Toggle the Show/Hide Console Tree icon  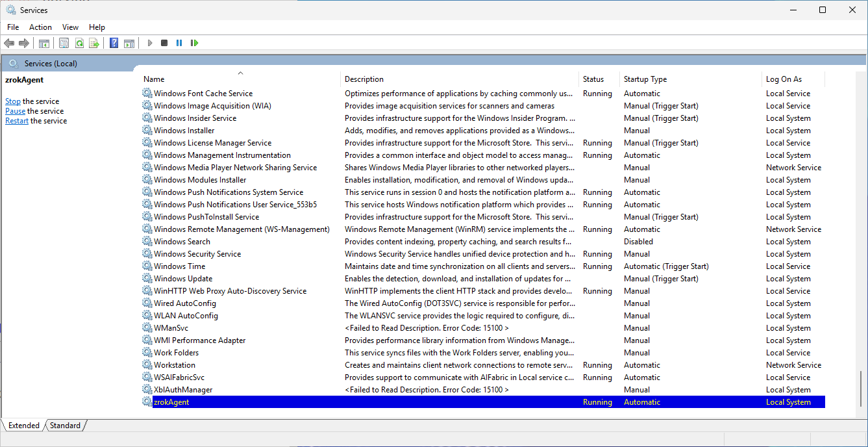click(x=44, y=43)
